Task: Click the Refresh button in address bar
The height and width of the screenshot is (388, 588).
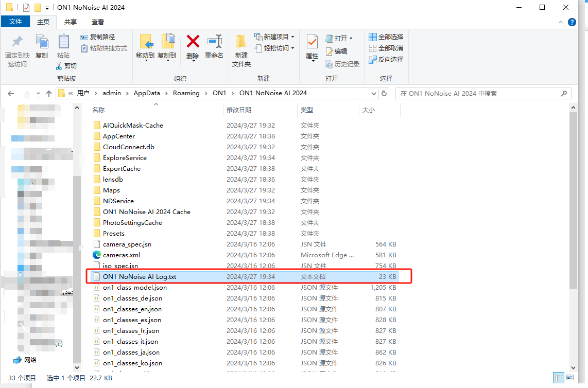Action: tap(384, 93)
